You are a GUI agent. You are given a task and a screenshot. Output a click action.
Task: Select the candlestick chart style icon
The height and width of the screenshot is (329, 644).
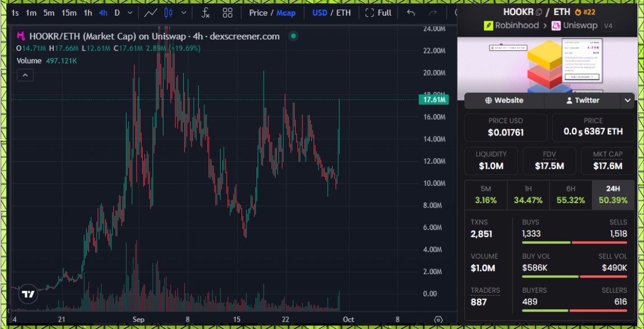[169, 13]
